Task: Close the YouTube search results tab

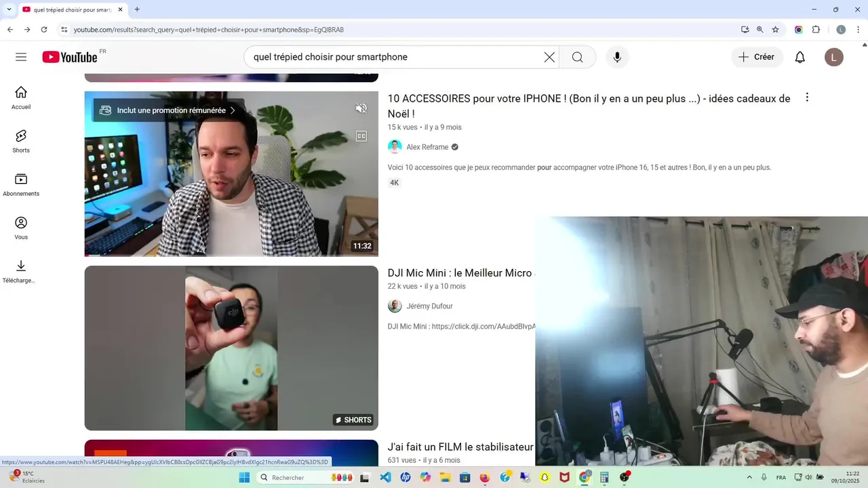Action: tap(120, 10)
